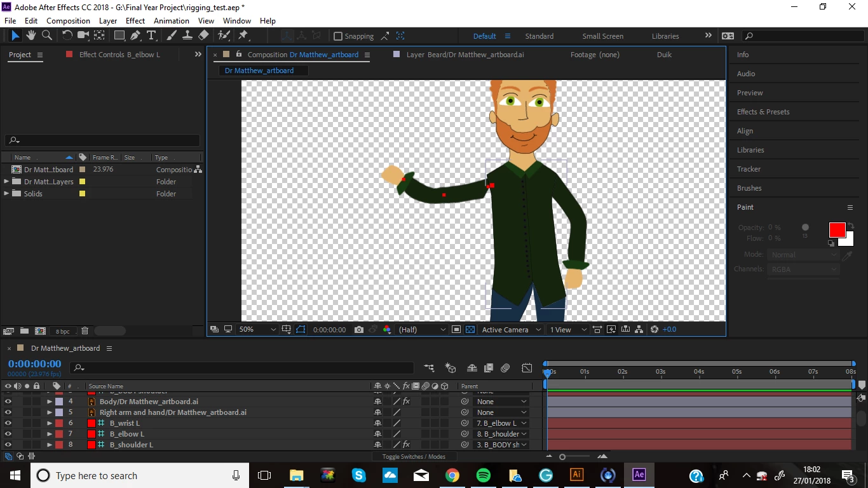Hide the B_elbow L layer

[8, 434]
